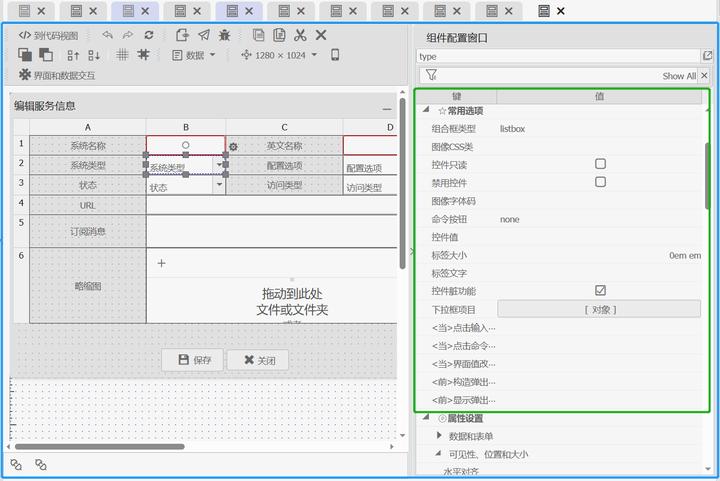Click the 保存 save button
Image resolution: width=720 pixels, height=481 pixels.
(x=193, y=360)
